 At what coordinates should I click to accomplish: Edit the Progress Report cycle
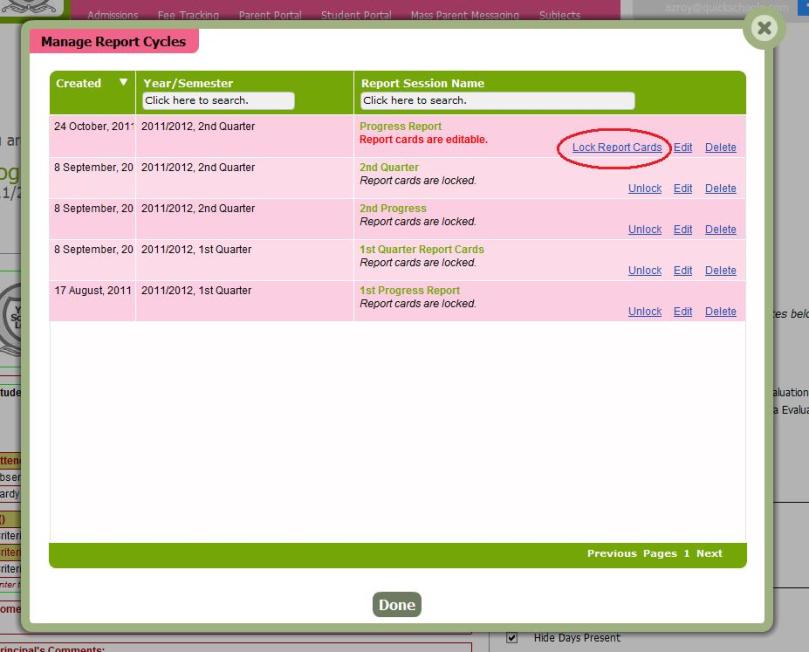683,148
